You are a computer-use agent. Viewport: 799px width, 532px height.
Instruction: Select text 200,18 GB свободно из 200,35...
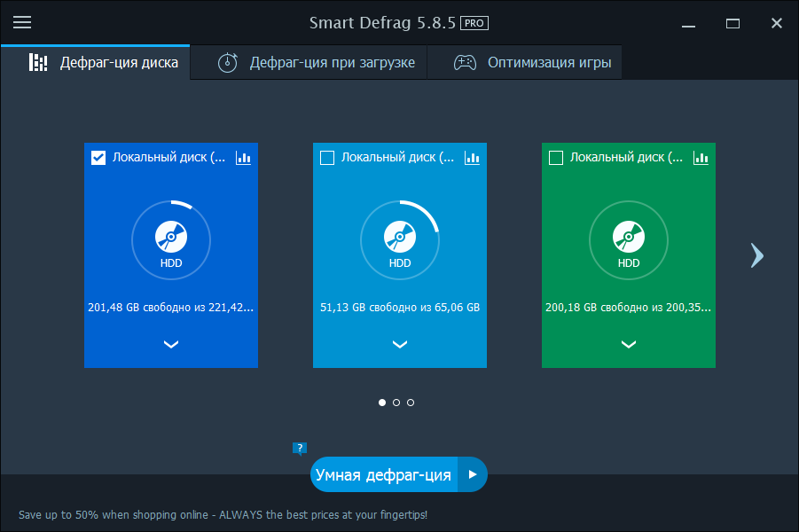pos(629,308)
